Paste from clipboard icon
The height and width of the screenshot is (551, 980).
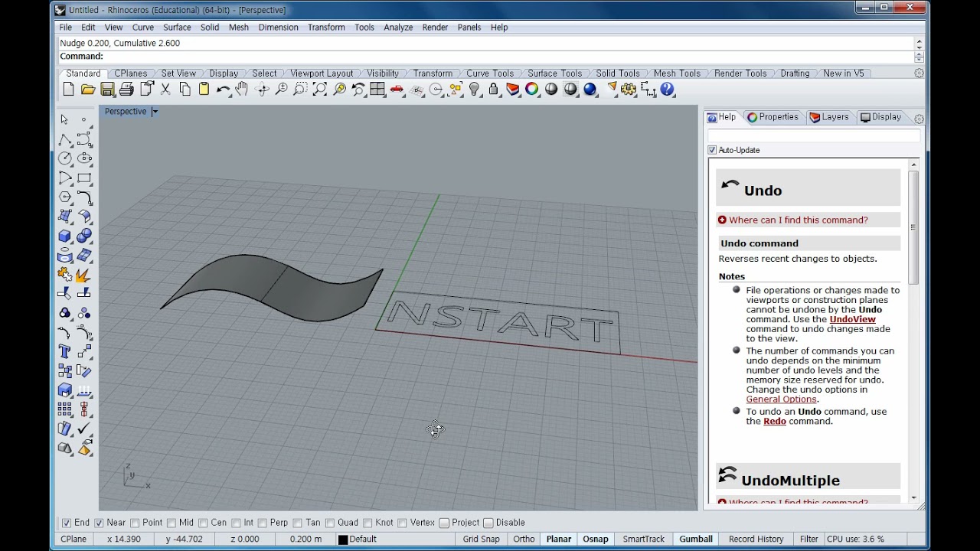pyautogui.click(x=204, y=90)
